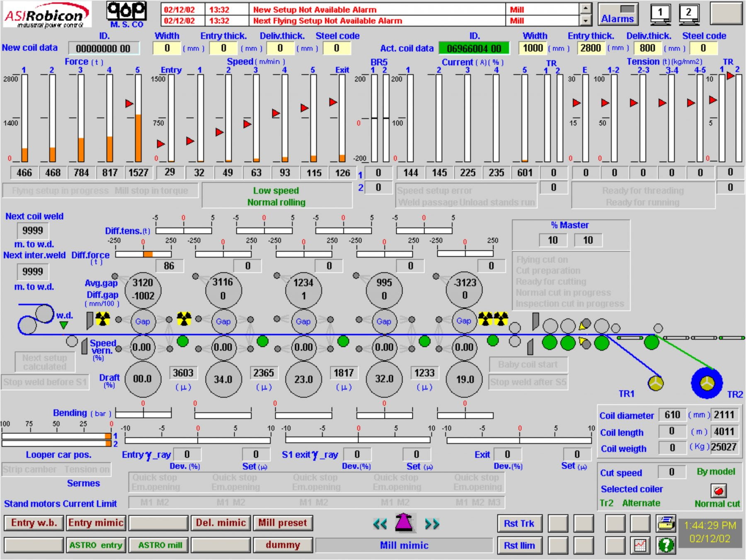This screenshot has width=746, height=560.
Task: Click the printer icon button
Action: 666,524
